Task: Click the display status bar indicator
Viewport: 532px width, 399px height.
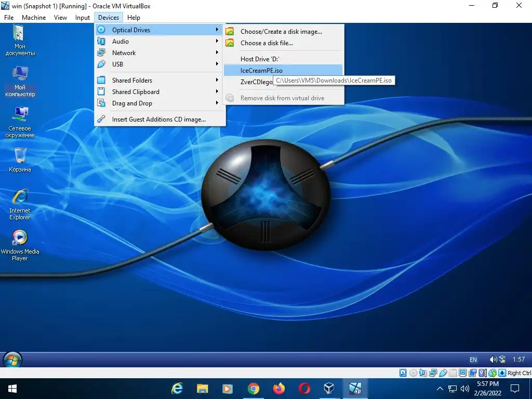Action: click(462, 373)
